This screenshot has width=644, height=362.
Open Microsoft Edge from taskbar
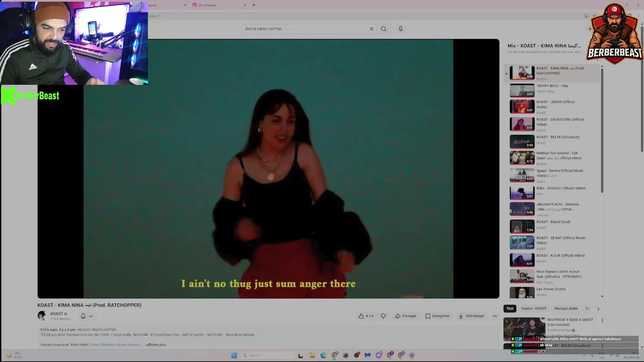pos(323,355)
